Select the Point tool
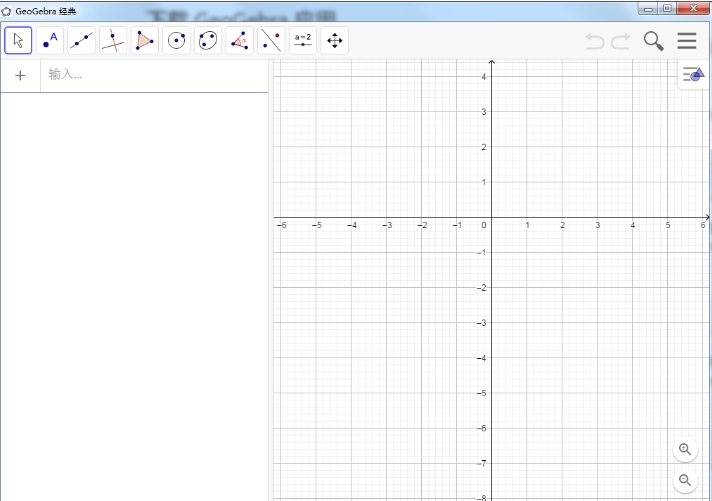Viewport: 712px width, 501px height. click(50, 40)
